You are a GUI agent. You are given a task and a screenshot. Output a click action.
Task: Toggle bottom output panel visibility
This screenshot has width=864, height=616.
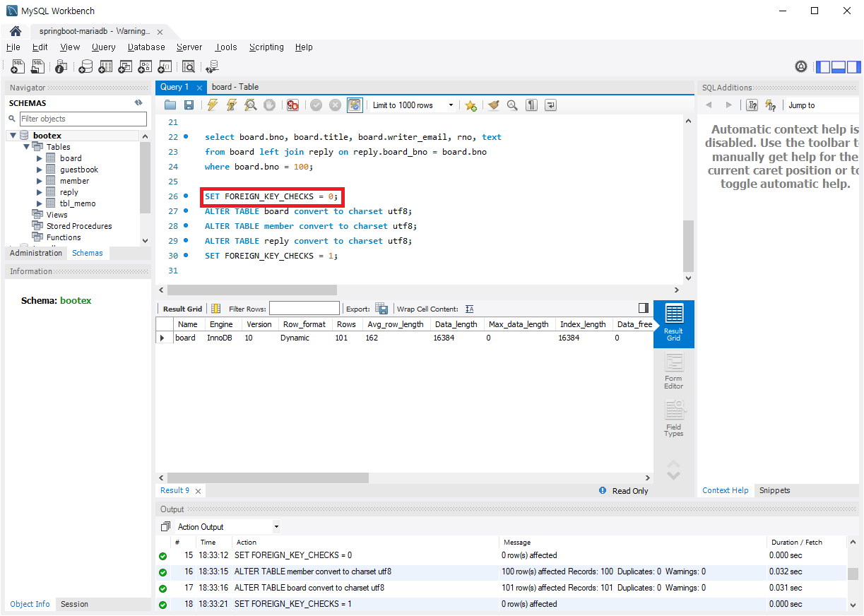pyautogui.click(x=839, y=67)
